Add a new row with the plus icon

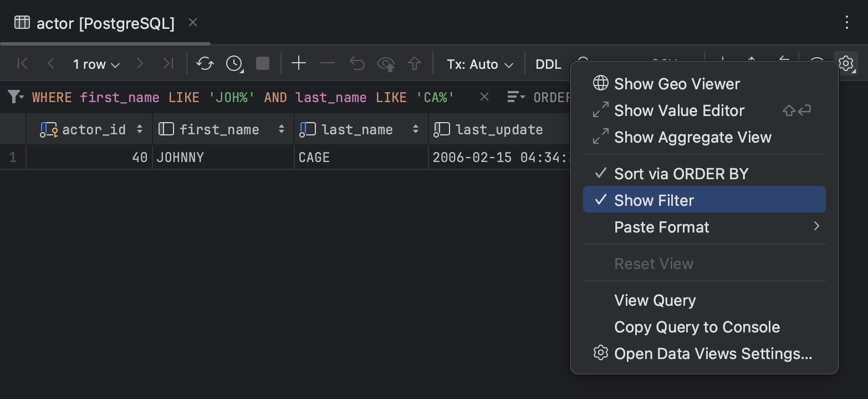298,63
